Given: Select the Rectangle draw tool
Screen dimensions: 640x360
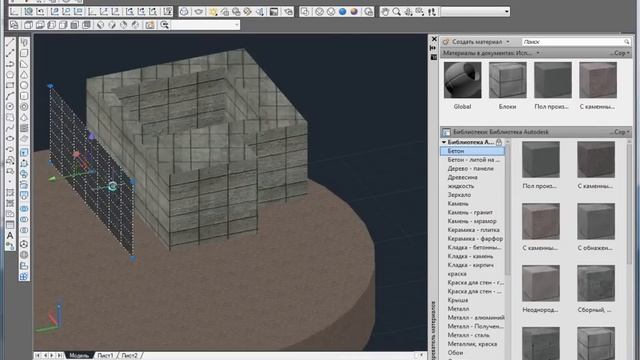Looking at the screenshot, I should [x=10, y=85].
